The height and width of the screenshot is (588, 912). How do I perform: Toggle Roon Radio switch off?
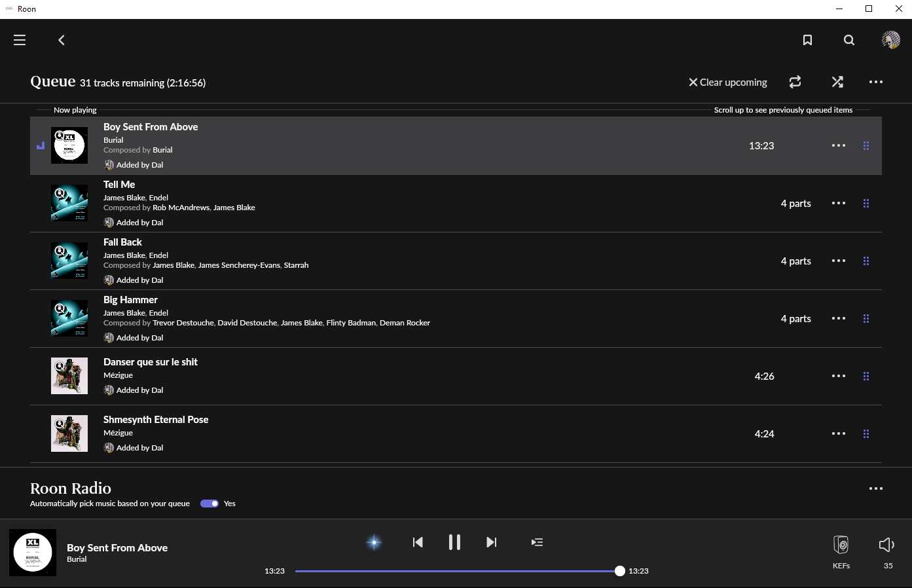coord(210,504)
